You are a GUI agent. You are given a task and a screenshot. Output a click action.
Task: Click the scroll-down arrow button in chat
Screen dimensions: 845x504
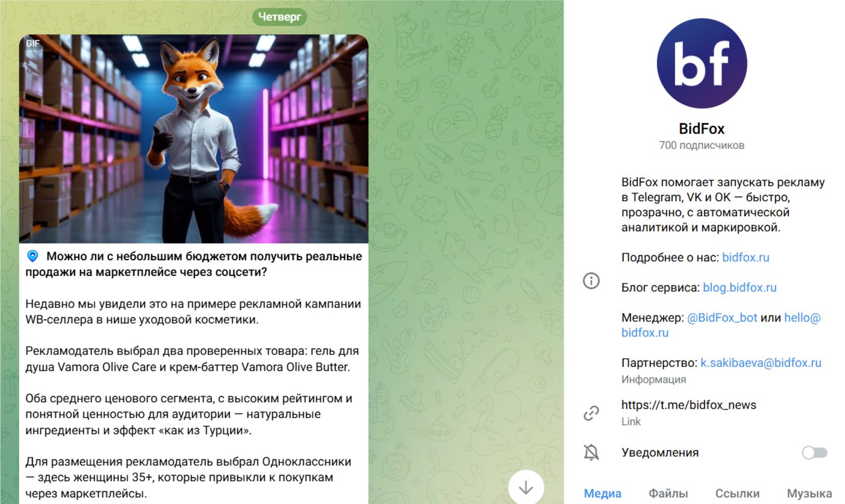point(526,487)
